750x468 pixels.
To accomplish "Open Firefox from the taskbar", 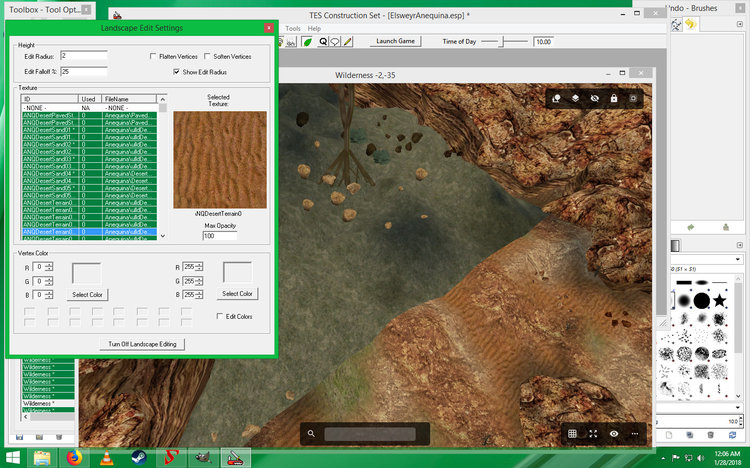I will pos(74,458).
